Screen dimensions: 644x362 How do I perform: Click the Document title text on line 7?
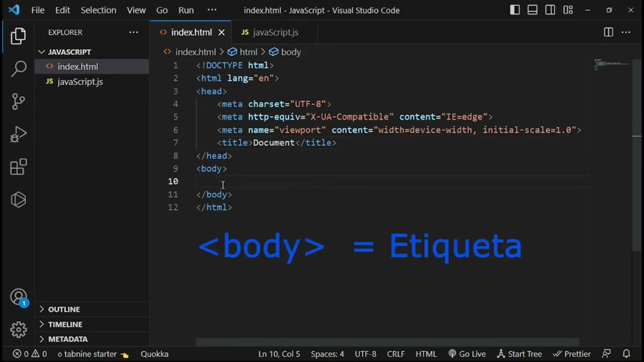coord(274,143)
